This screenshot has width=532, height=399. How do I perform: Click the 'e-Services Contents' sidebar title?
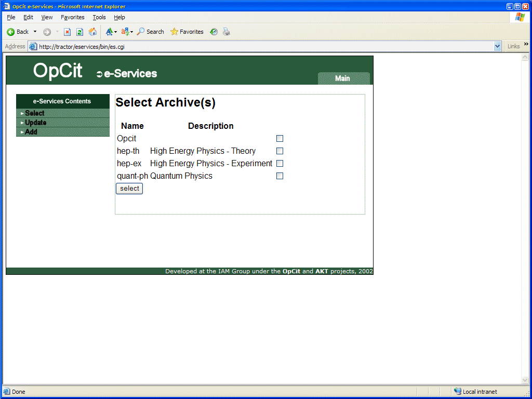pos(62,101)
